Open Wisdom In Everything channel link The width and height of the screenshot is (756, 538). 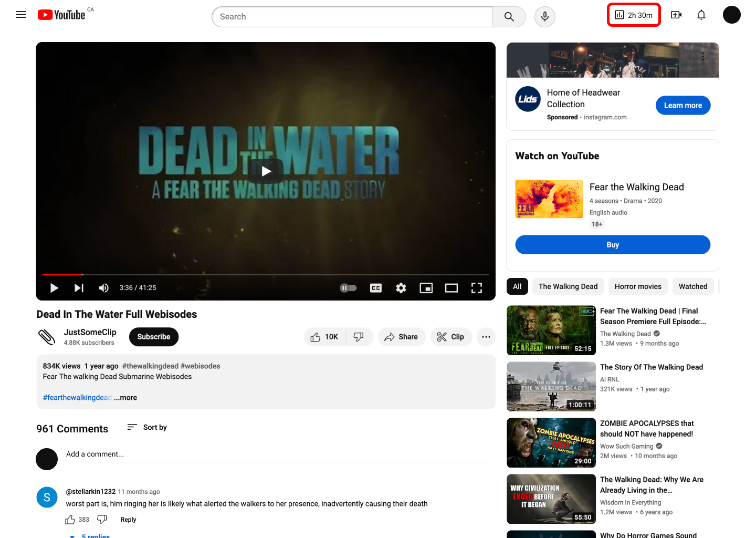click(631, 503)
